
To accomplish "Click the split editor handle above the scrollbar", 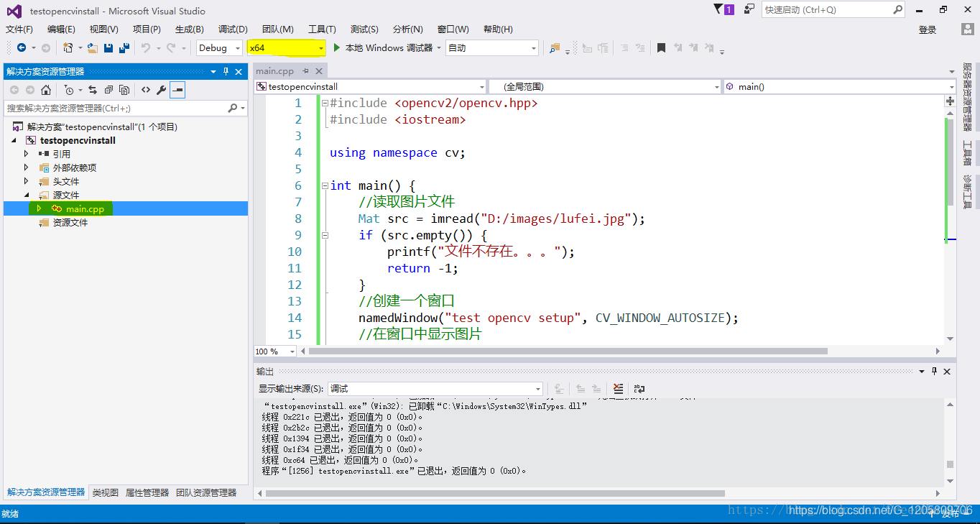I will 951,103.
